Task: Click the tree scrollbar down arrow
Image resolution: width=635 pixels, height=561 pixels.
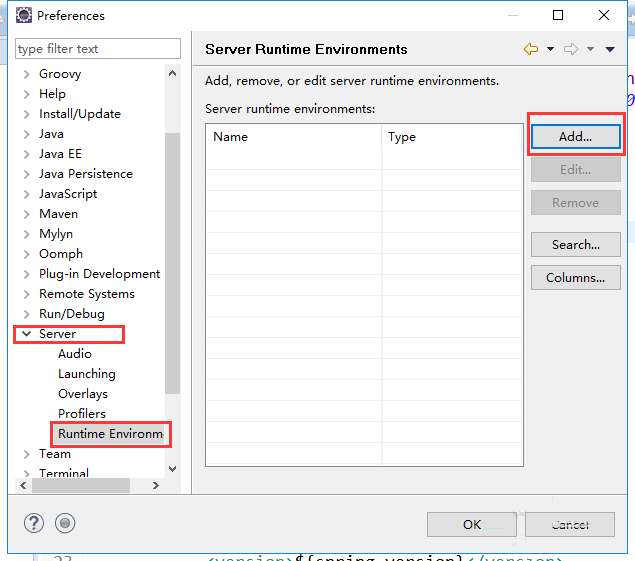Action: [x=173, y=469]
